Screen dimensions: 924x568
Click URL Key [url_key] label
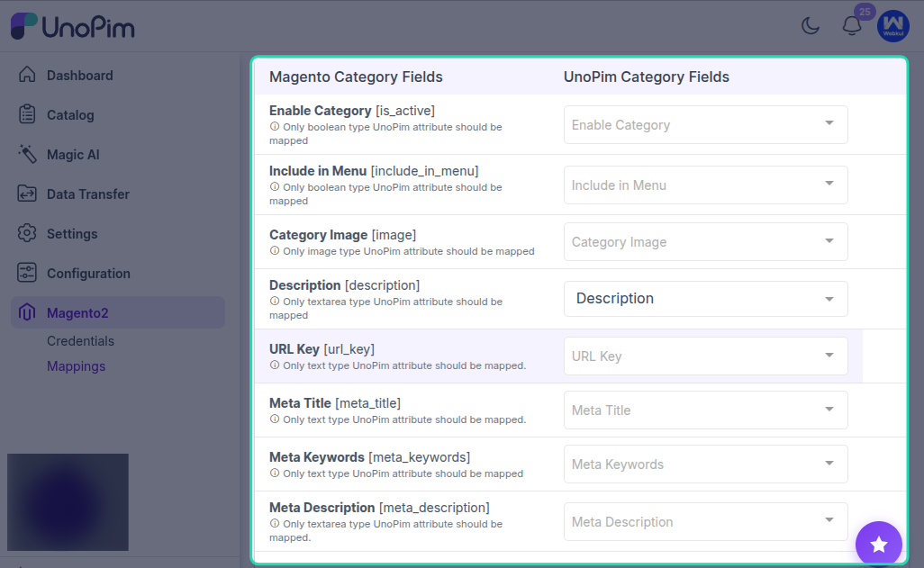click(x=322, y=349)
